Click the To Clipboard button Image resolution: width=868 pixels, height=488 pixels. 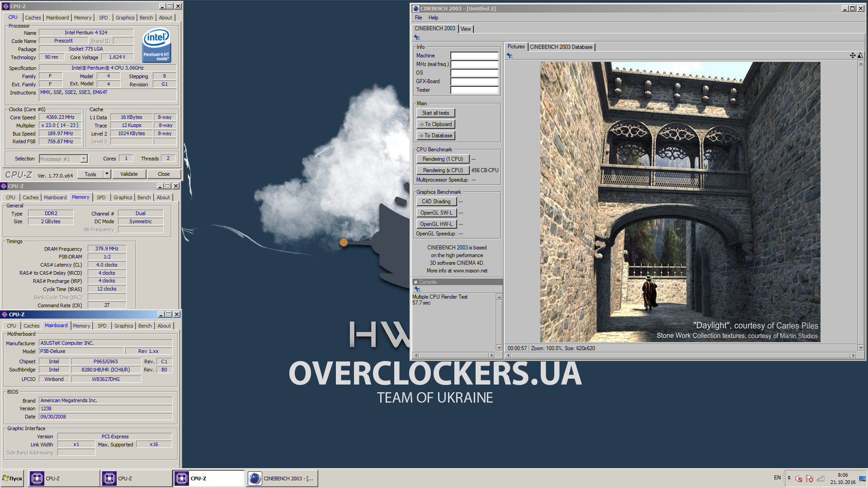pyautogui.click(x=436, y=124)
